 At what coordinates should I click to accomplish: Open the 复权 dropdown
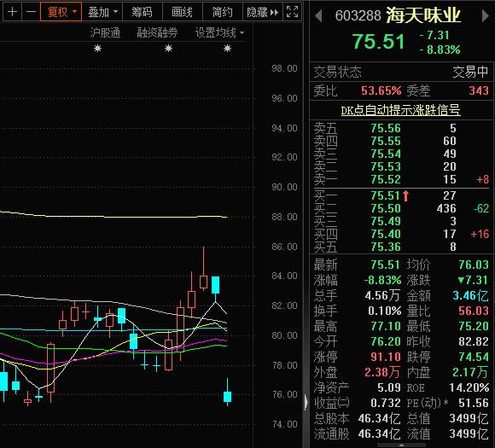[61, 12]
